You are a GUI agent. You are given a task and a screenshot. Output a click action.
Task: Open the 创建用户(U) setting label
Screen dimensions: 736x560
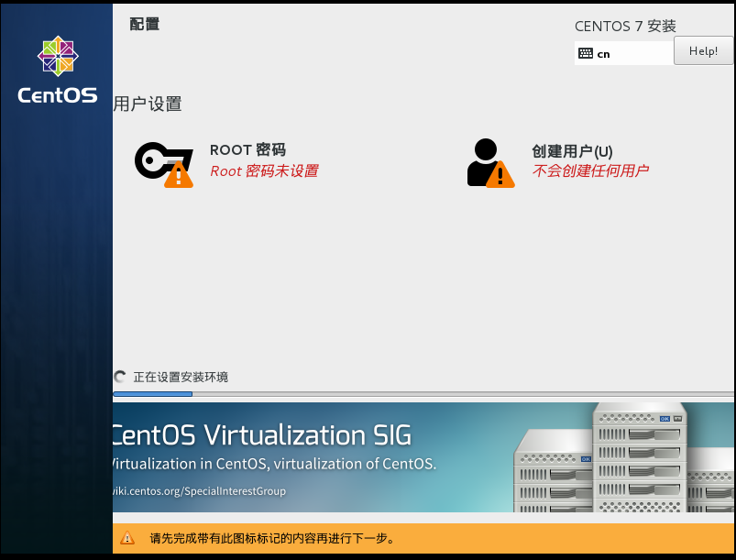pyautogui.click(x=572, y=150)
